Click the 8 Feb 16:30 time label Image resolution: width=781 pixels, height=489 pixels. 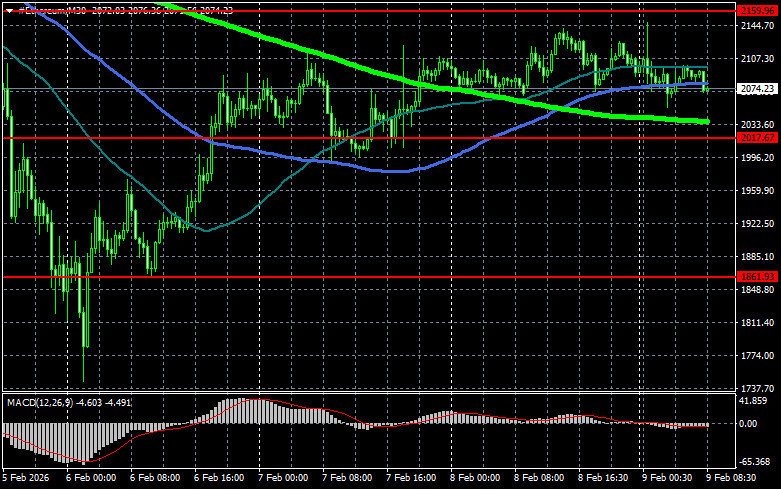[603, 478]
